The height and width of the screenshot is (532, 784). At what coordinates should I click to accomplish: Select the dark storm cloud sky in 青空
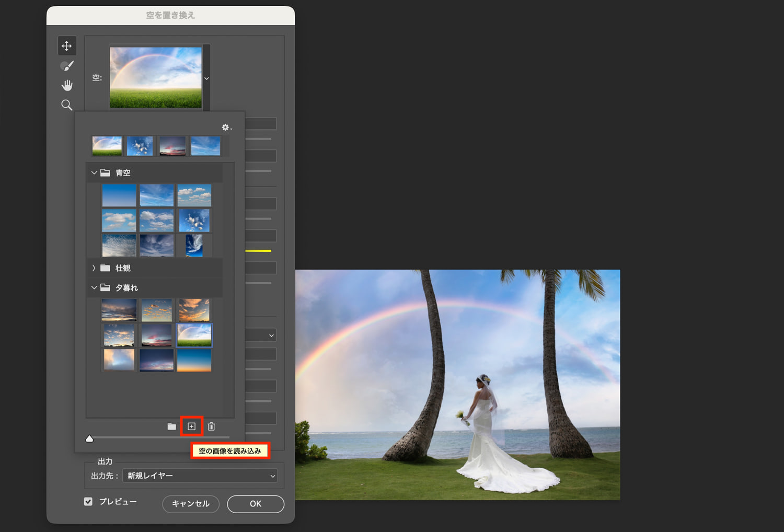(157, 245)
